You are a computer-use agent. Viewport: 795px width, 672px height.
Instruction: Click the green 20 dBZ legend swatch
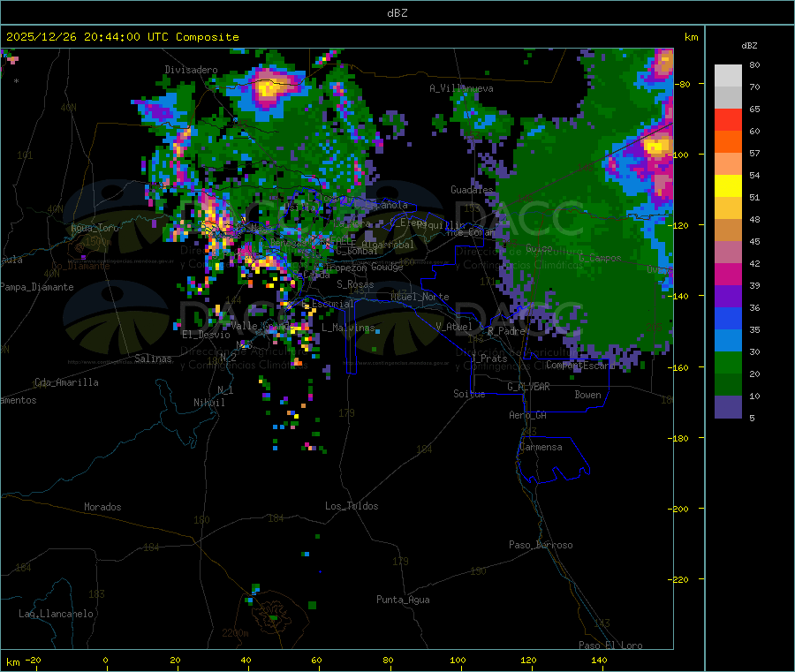(728, 362)
